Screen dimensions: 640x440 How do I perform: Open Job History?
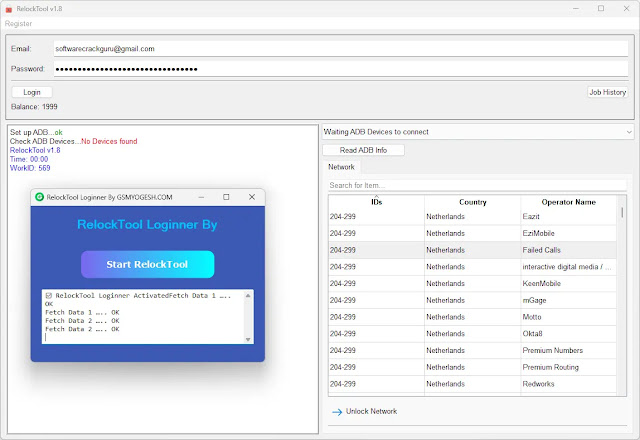607,92
